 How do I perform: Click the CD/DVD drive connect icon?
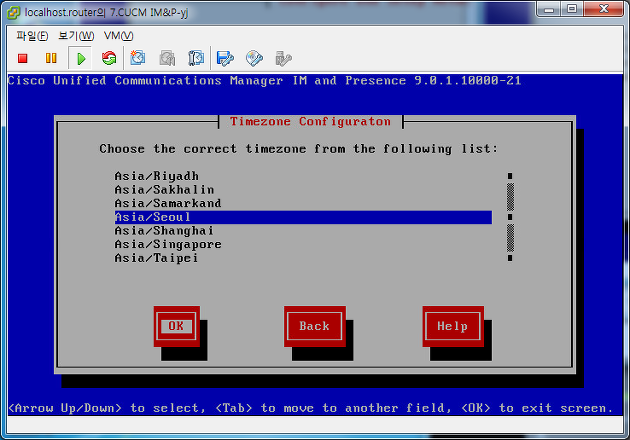point(254,59)
